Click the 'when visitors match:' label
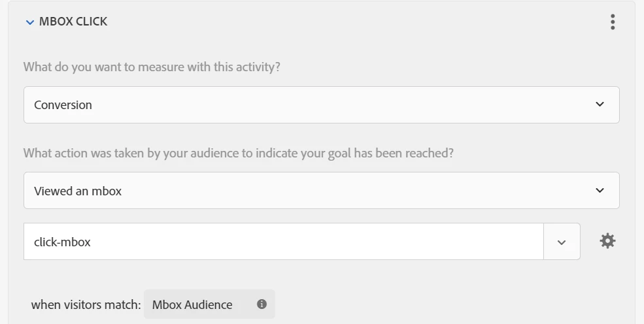Screen dimensions: 644x324 click(x=86, y=304)
